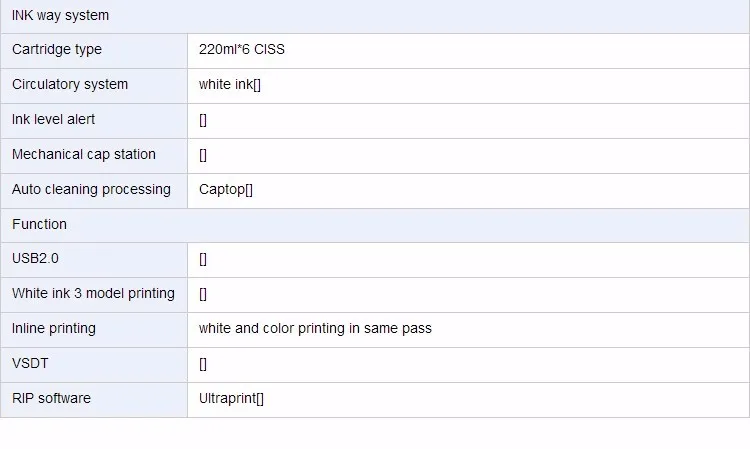Image resolution: width=750 pixels, height=449 pixels.
Task: Select the VSDT label cell
Action: [x=30, y=364]
